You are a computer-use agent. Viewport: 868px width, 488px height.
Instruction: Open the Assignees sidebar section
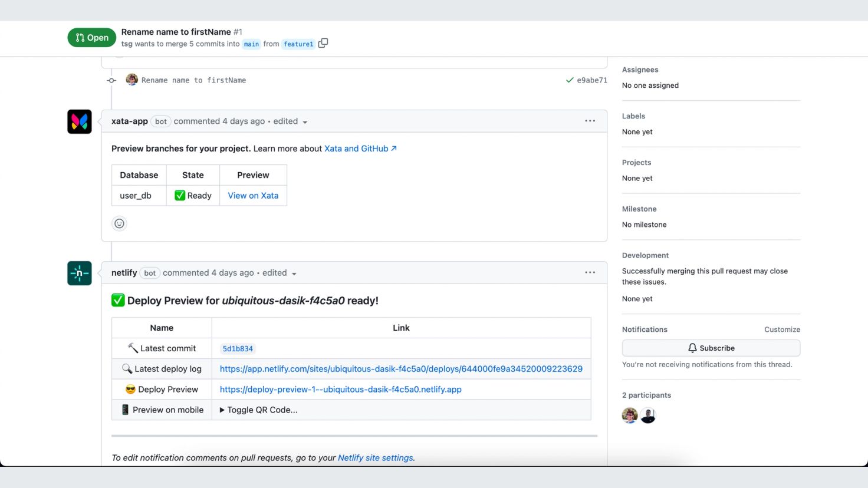click(x=640, y=70)
